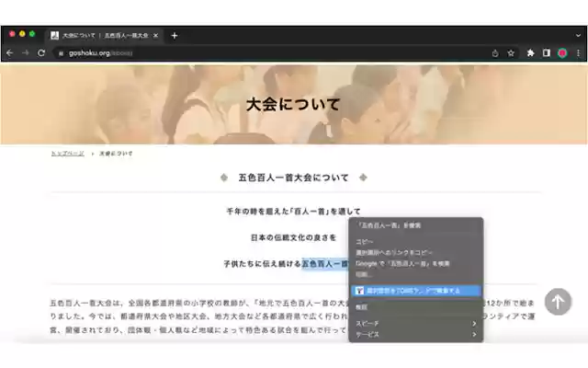Click the 大会について breadcrumb text

(116, 154)
